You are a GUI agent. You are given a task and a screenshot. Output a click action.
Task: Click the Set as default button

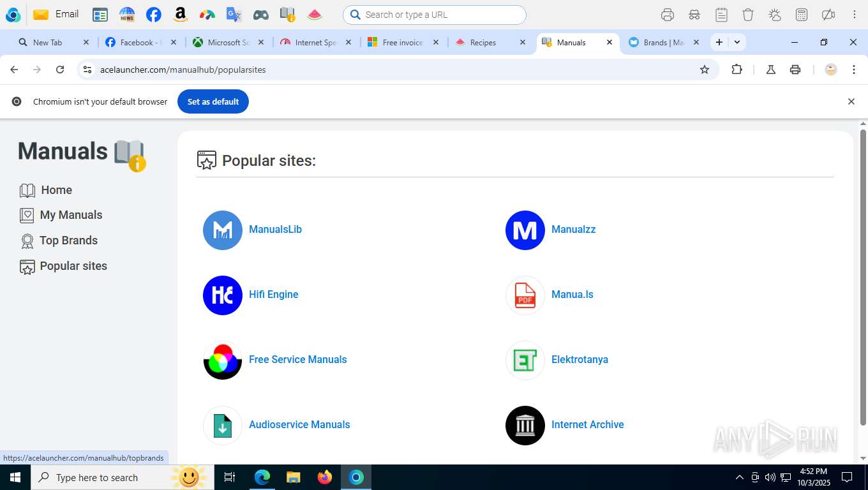(213, 101)
